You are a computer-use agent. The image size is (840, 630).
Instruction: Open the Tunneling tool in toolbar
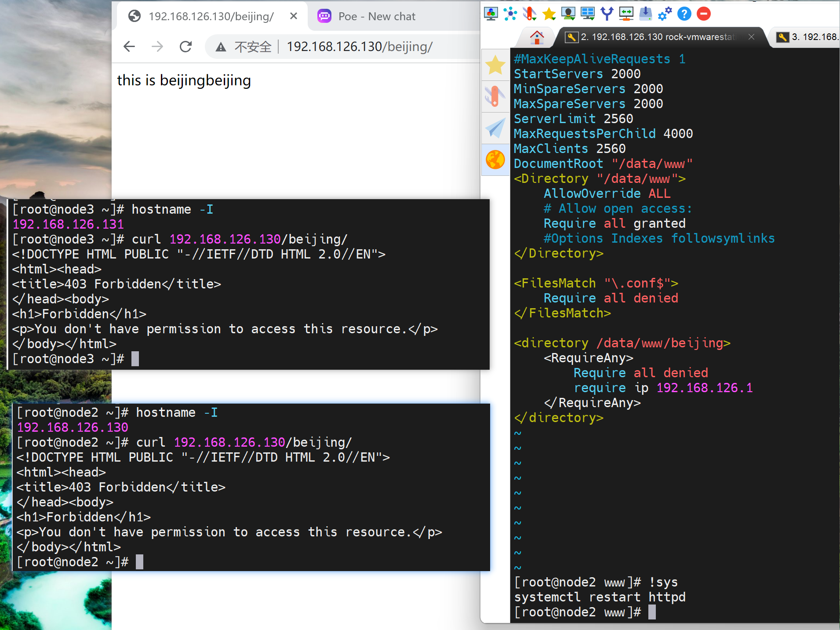pos(626,14)
